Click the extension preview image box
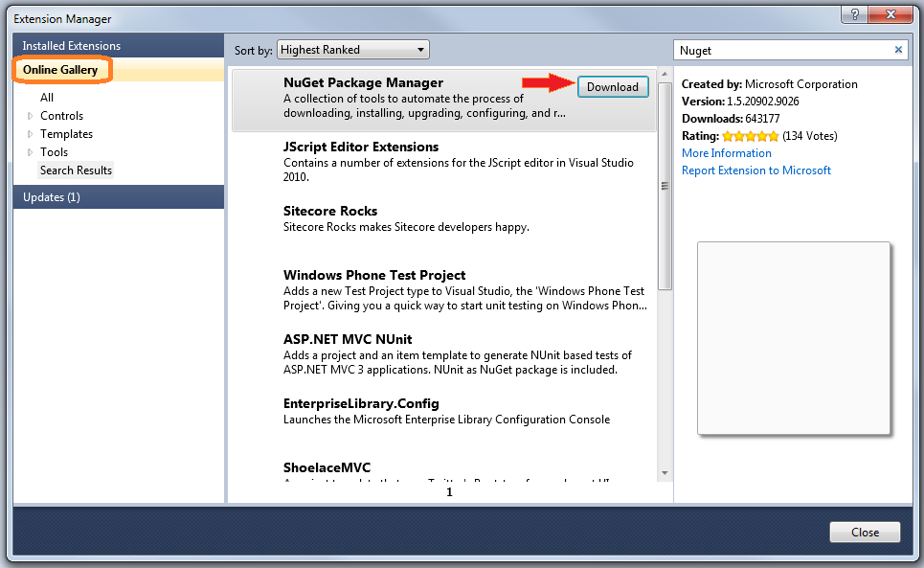The width and height of the screenshot is (924, 568). point(793,338)
